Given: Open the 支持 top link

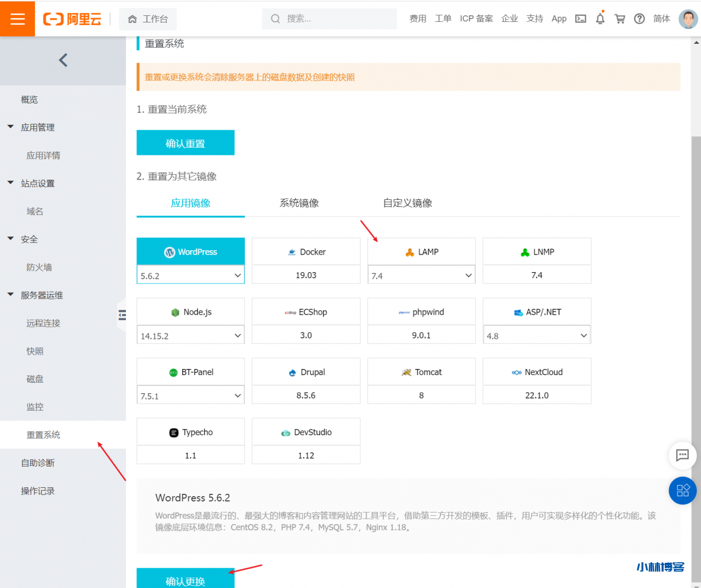Looking at the screenshot, I should (535, 19).
